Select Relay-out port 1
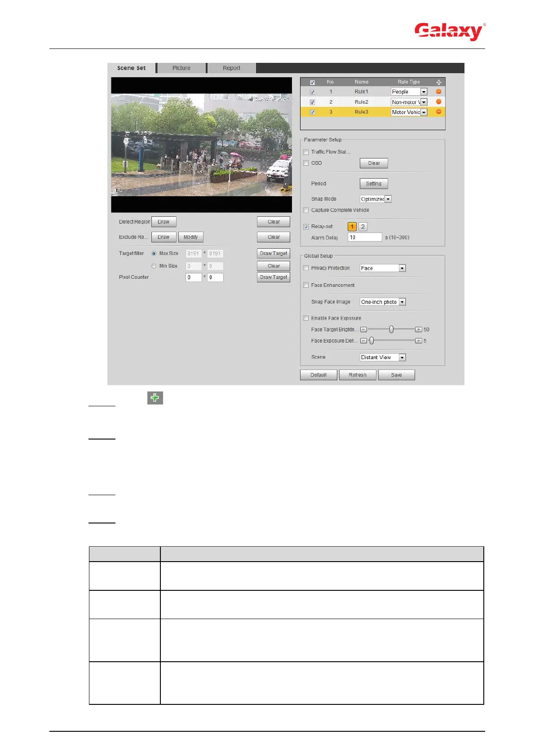The width and height of the screenshot is (535, 756). (x=352, y=227)
